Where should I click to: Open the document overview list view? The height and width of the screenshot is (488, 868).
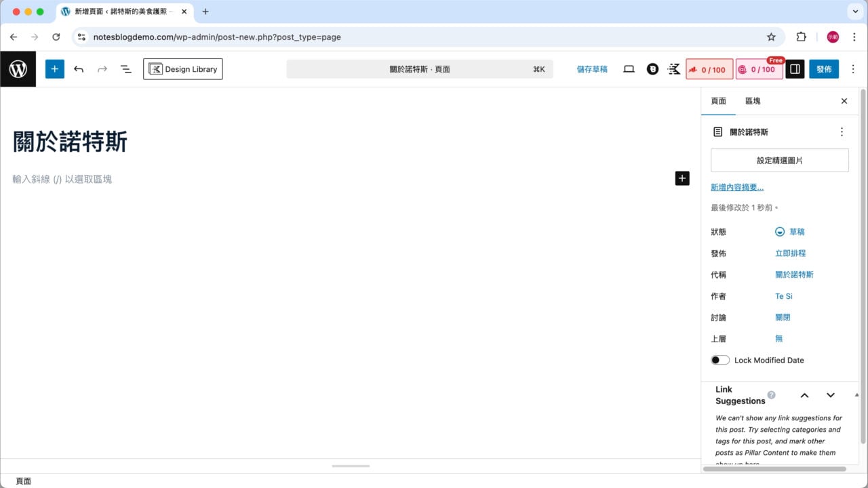[x=125, y=69]
